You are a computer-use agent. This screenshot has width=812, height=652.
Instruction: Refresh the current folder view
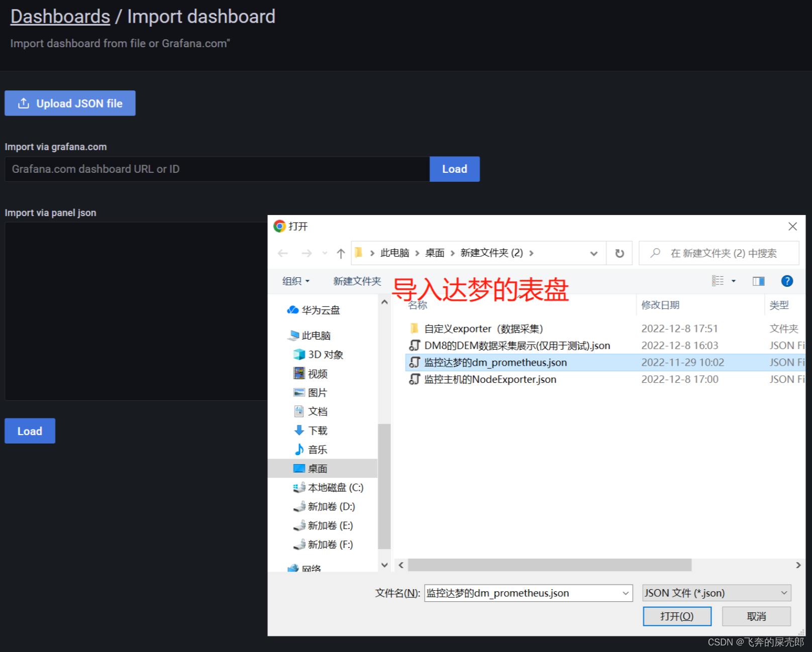point(620,253)
